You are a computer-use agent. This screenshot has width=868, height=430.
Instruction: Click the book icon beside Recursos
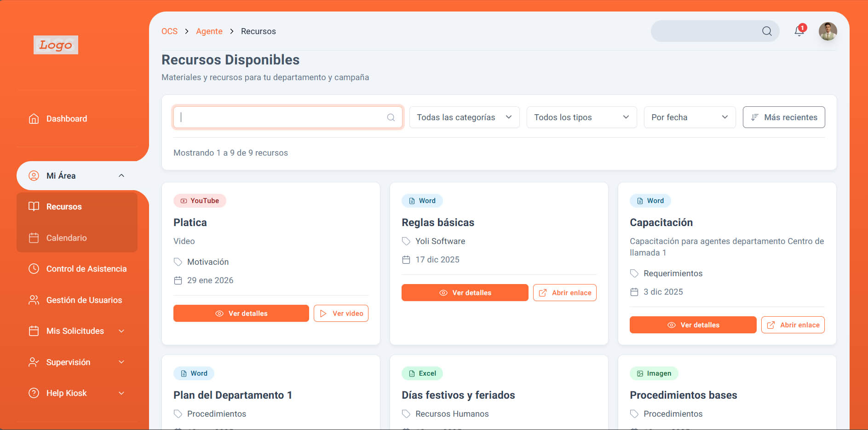tap(34, 206)
